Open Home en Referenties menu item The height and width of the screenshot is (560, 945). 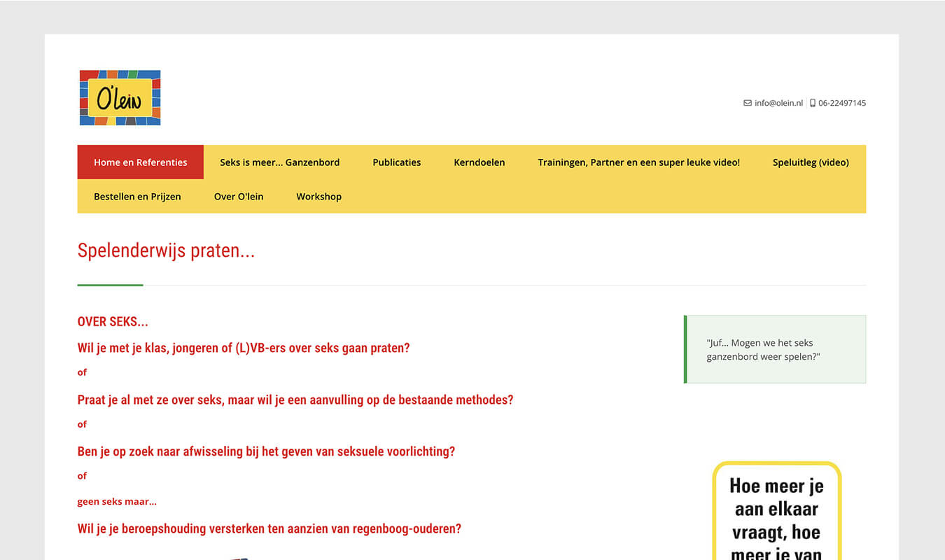141,162
